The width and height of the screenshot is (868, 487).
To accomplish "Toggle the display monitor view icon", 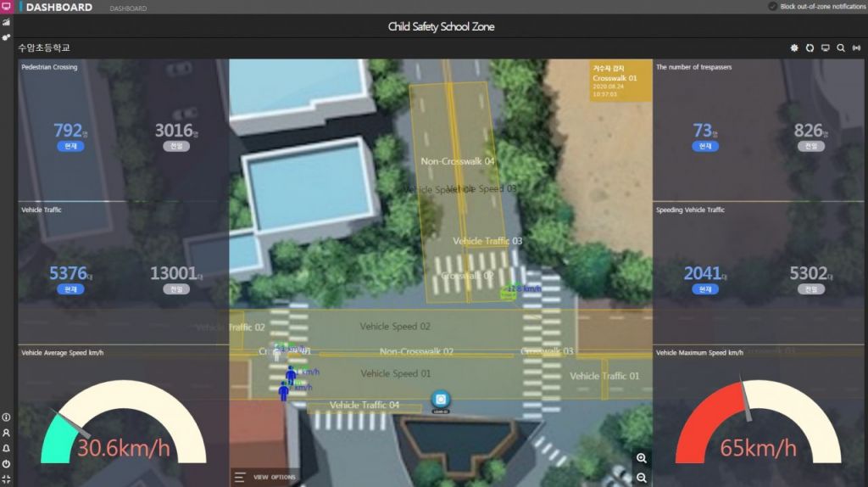I will [825, 48].
